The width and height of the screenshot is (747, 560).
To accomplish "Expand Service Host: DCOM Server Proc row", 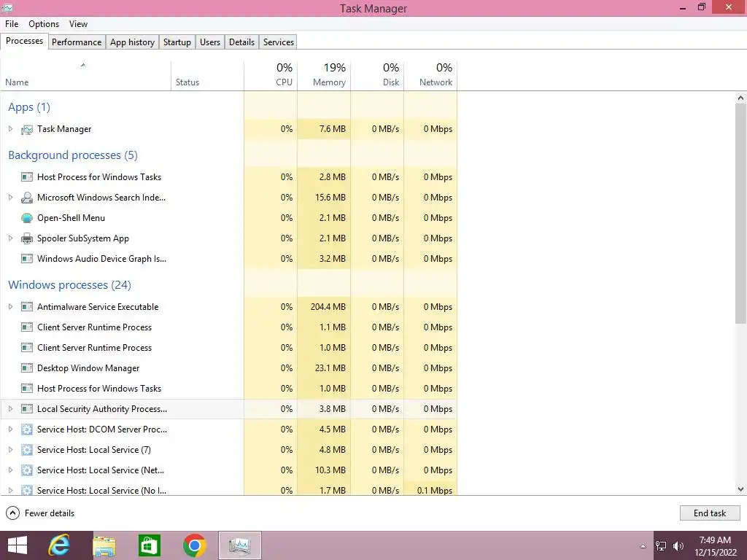I will (x=10, y=429).
